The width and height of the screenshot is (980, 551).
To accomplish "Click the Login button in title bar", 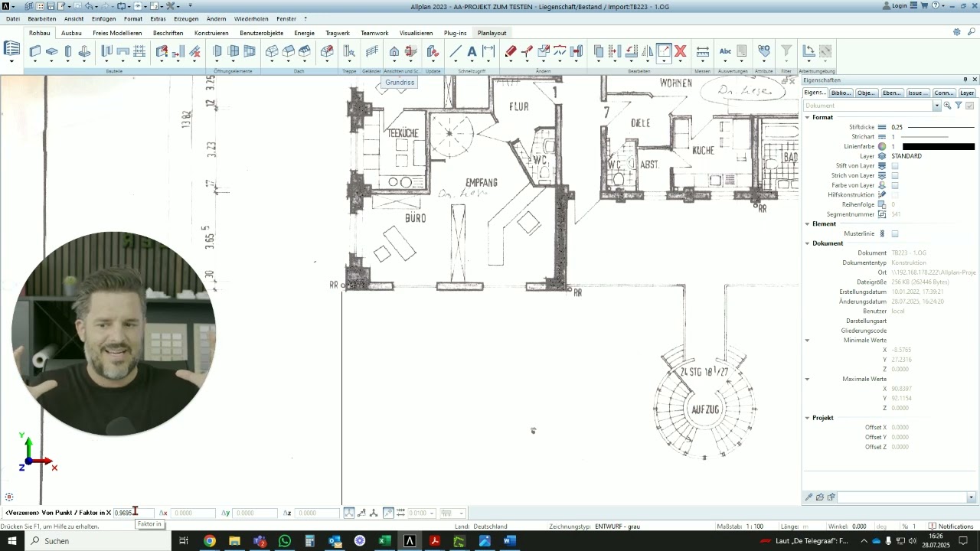I will point(895,5).
